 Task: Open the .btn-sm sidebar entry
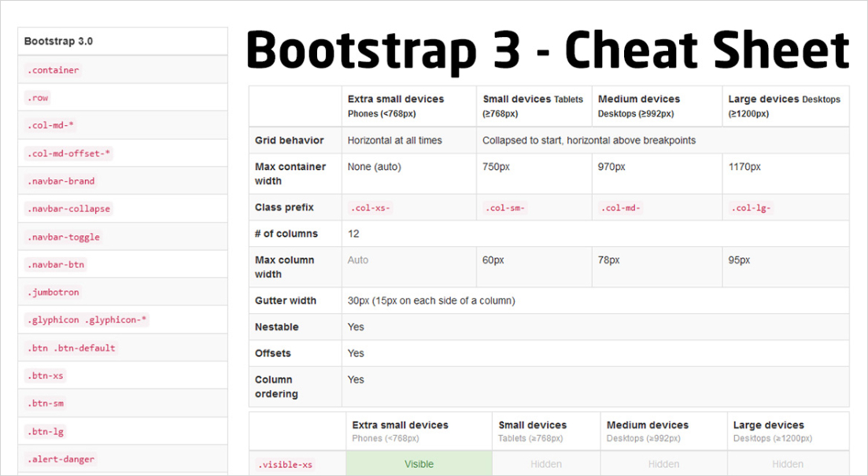[45, 404]
